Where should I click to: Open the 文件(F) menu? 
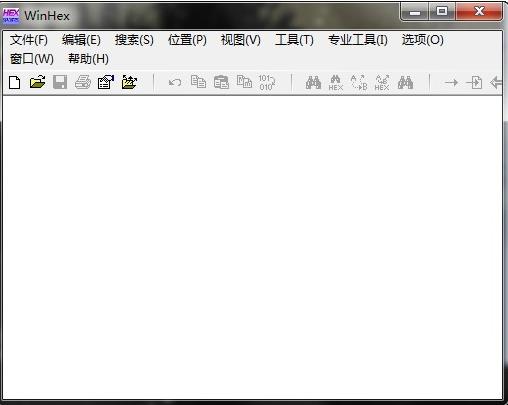(x=29, y=40)
